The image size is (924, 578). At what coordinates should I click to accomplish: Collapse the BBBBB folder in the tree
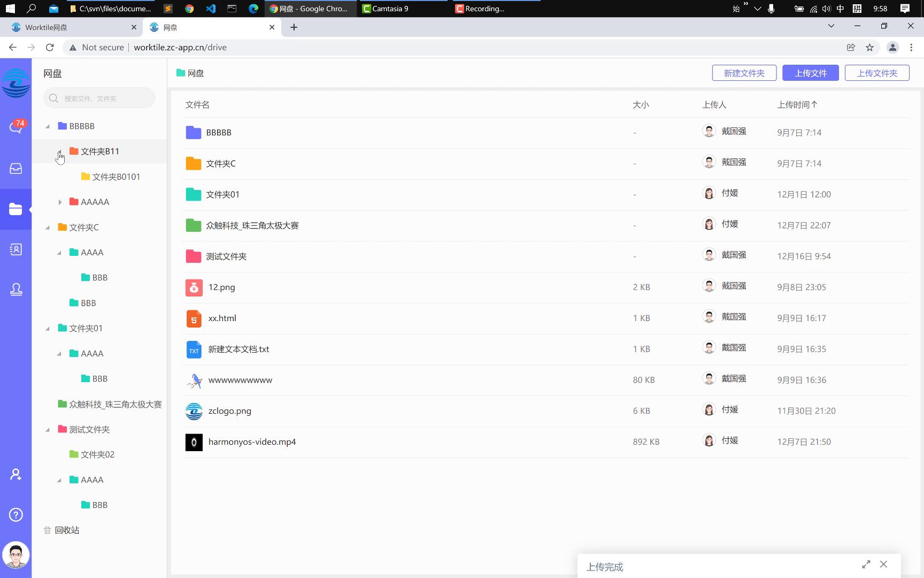pos(47,126)
